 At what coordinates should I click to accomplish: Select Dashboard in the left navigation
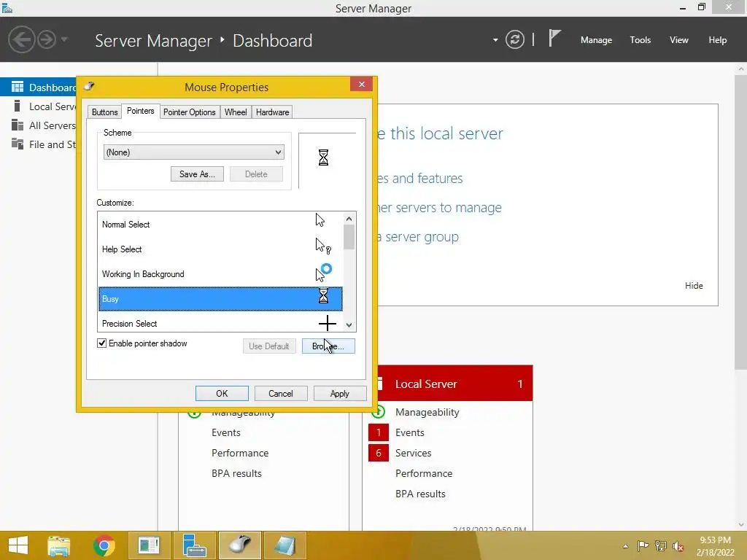pos(39,87)
